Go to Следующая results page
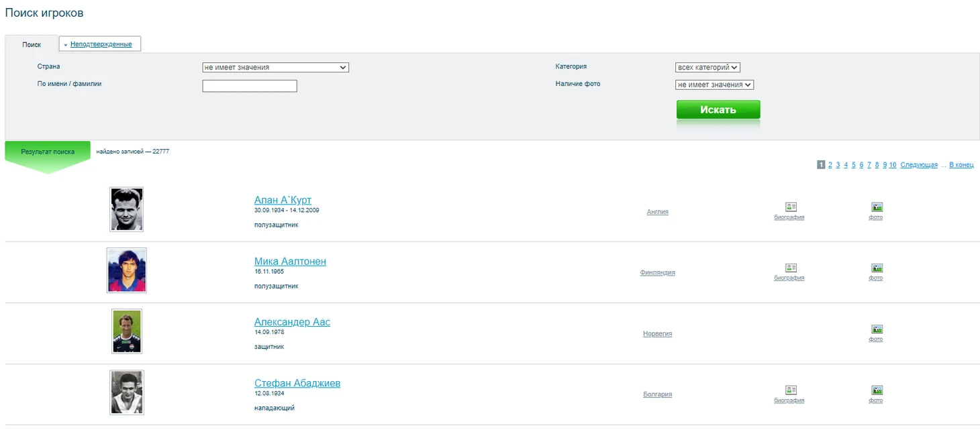 click(918, 165)
